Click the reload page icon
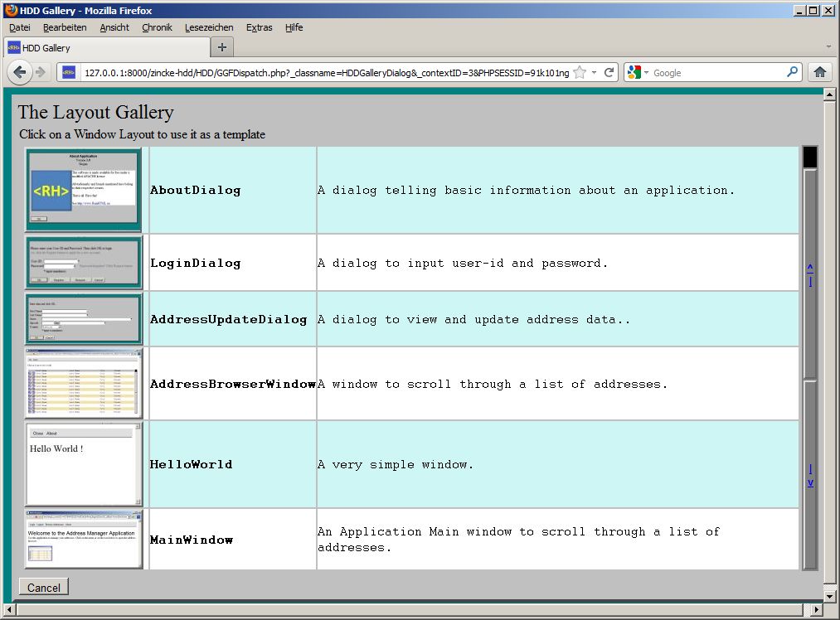840x620 pixels. (x=609, y=72)
